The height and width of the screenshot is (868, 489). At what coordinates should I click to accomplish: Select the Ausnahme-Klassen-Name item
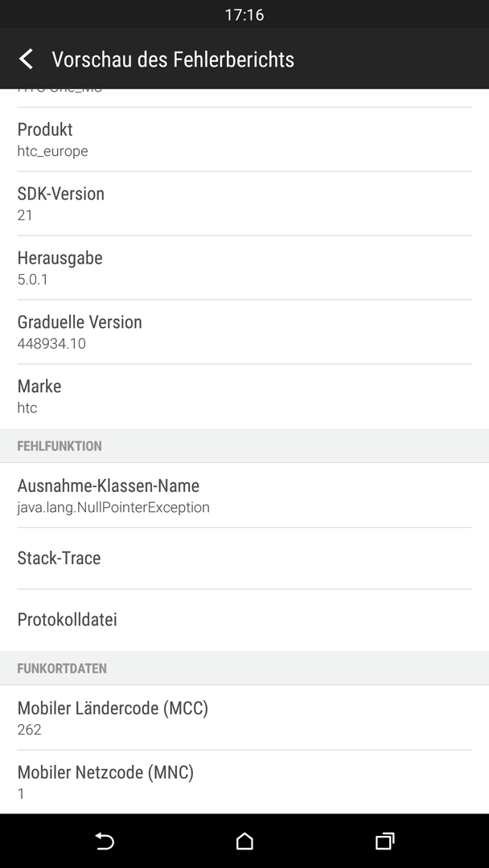(x=244, y=495)
